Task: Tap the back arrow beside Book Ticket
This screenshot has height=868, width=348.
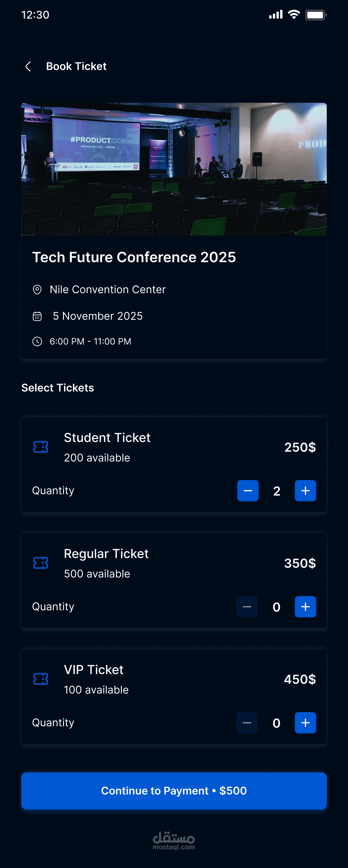Action: [x=28, y=66]
